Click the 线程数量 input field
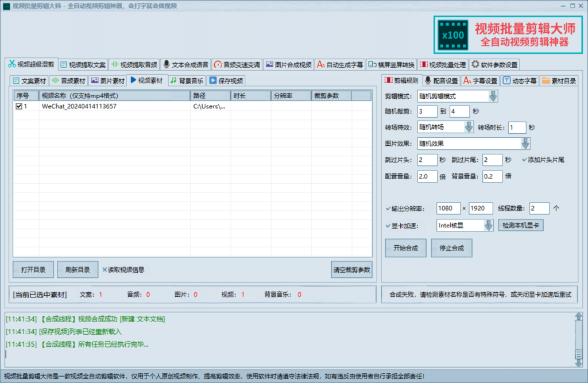The height and width of the screenshot is (383, 588). [x=539, y=208]
